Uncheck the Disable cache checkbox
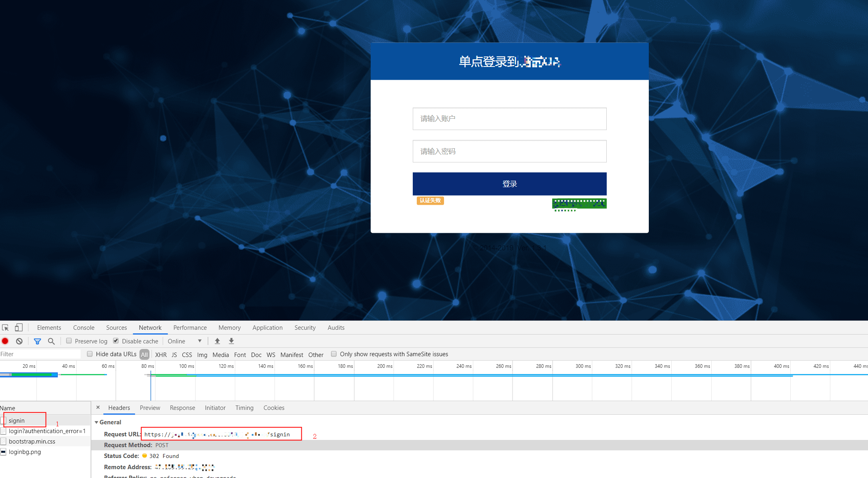 [x=116, y=341]
